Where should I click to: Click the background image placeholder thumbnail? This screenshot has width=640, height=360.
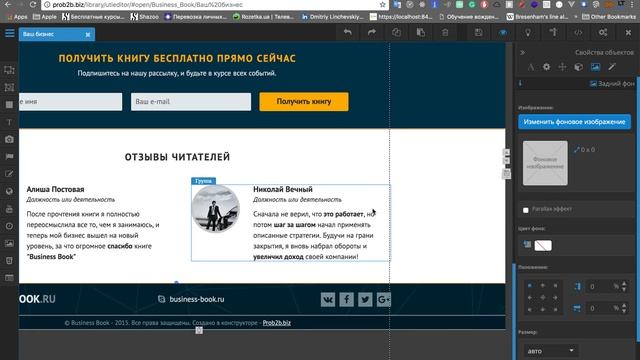point(545,163)
